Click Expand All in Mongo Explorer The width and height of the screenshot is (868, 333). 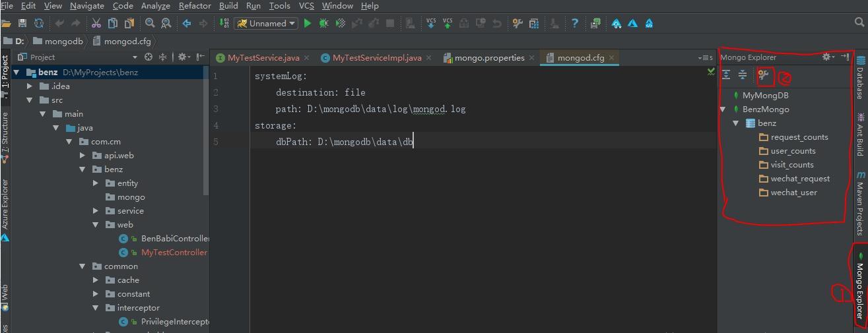726,75
